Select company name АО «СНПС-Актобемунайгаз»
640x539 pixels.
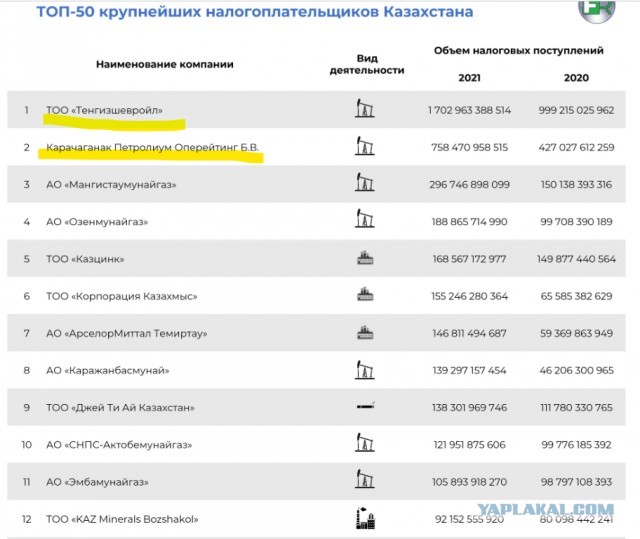point(119,445)
